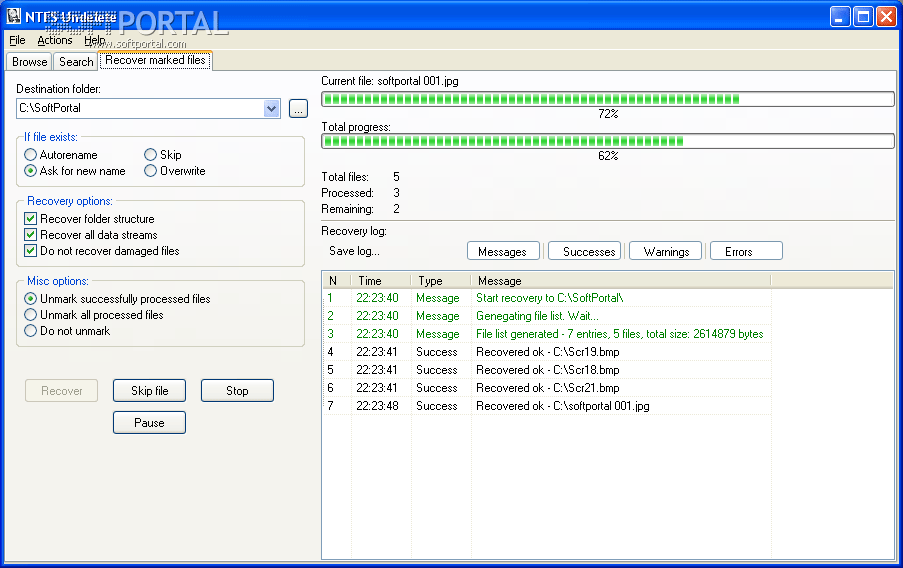Select the Recover marked files tab

click(155, 60)
